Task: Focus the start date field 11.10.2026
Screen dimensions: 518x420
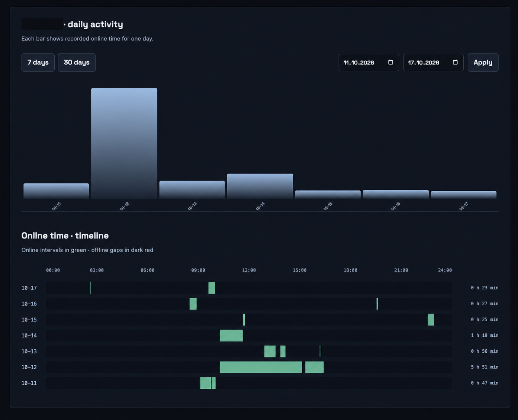Action: pos(369,62)
